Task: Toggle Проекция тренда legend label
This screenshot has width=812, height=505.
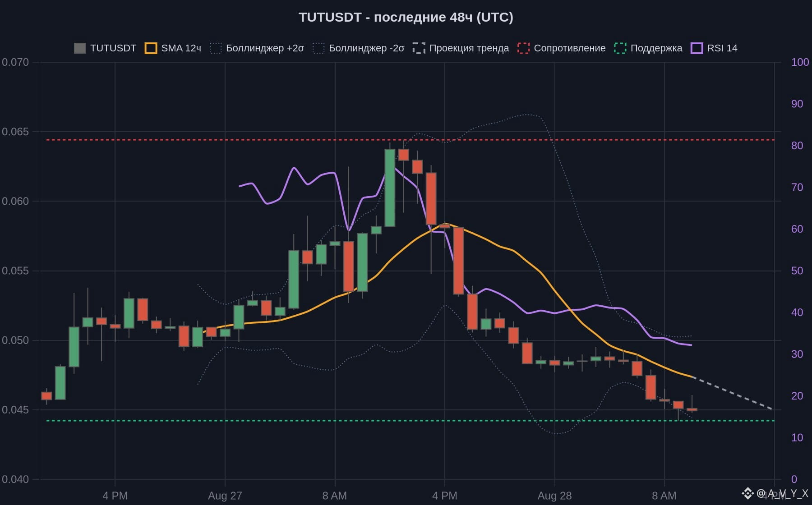Action: click(x=469, y=48)
